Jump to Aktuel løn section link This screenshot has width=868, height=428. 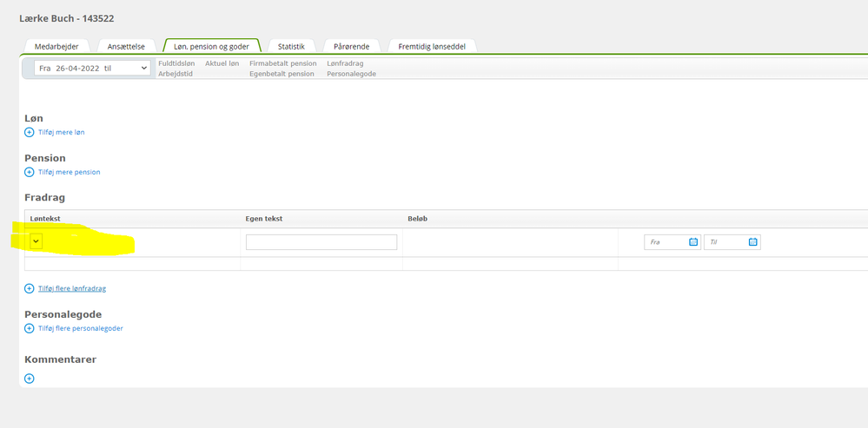[222, 63]
